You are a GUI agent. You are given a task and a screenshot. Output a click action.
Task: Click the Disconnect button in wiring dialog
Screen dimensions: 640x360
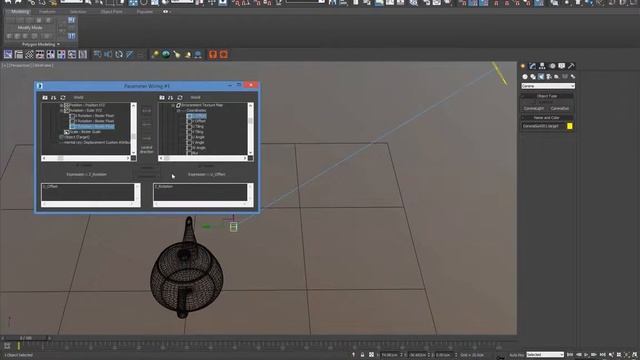point(146,176)
